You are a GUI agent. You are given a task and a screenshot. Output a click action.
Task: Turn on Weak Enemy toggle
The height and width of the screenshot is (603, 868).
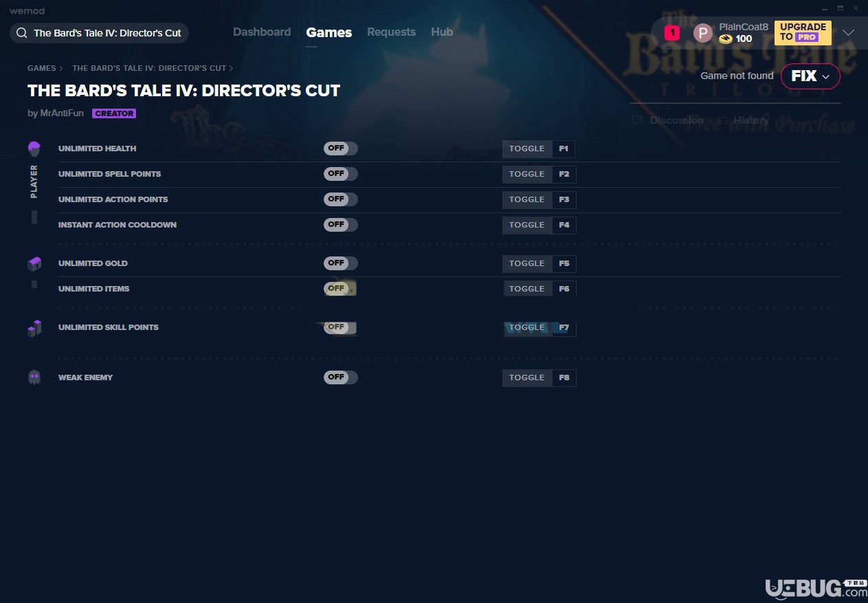point(341,377)
